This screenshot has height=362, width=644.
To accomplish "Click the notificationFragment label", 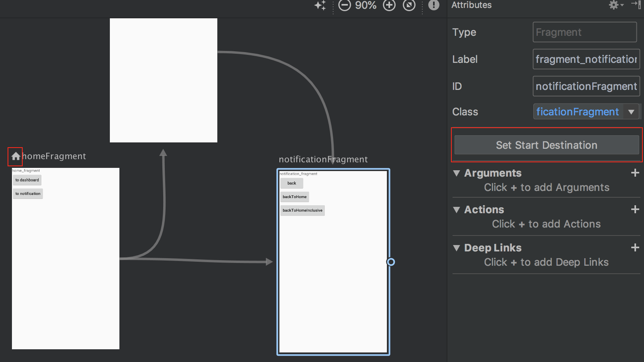I will [323, 160].
